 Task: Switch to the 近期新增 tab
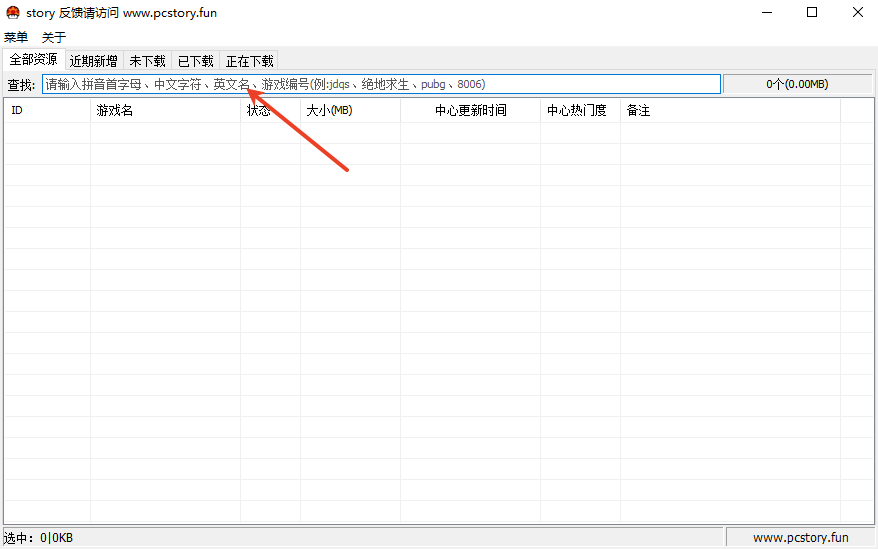pos(94,61)
